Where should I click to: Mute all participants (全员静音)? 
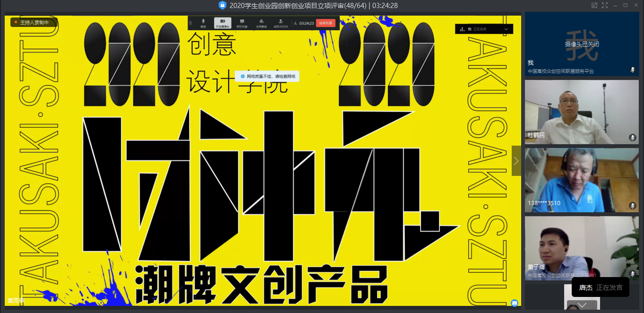[261, 23]
